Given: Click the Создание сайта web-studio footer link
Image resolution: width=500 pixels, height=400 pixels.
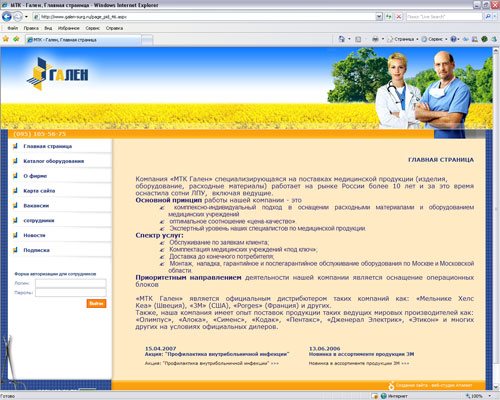Looking at the screenshot, I should (x=434, y=385).
